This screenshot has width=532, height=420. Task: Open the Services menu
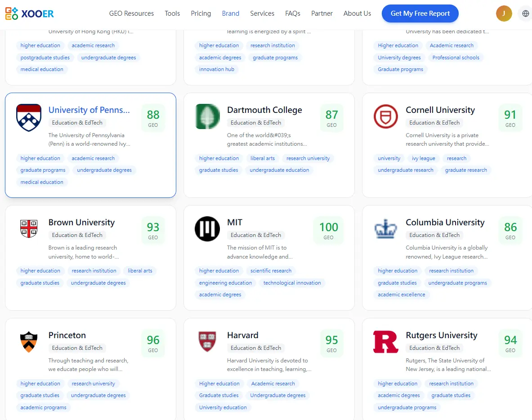click(x=262, y=13)
